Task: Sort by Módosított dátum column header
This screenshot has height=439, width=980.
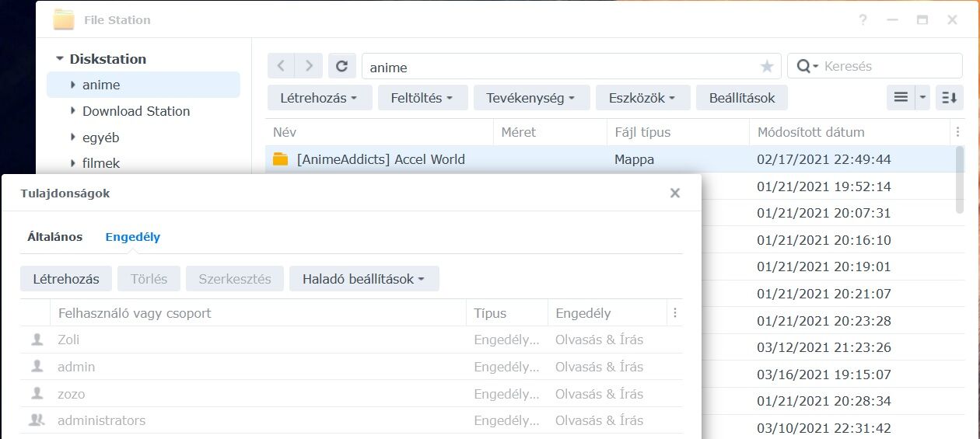Action: pos(850,132)
